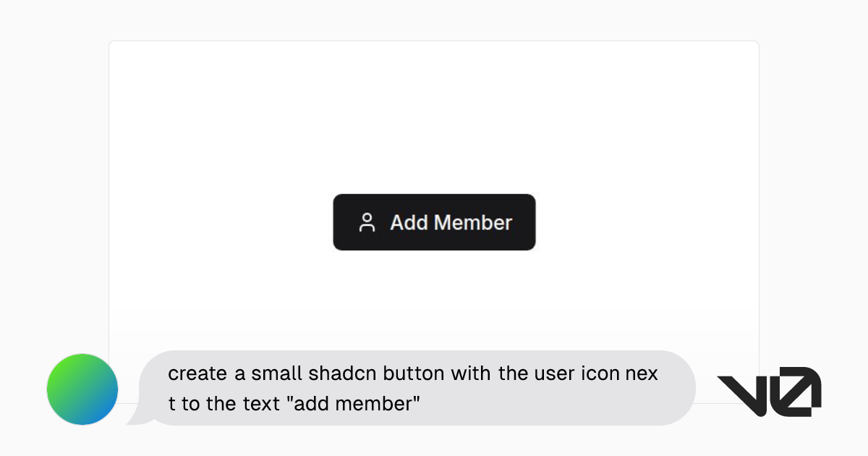Click the empty area above the button
This screenshot has height=456, width=868.
tap(434, 116)
